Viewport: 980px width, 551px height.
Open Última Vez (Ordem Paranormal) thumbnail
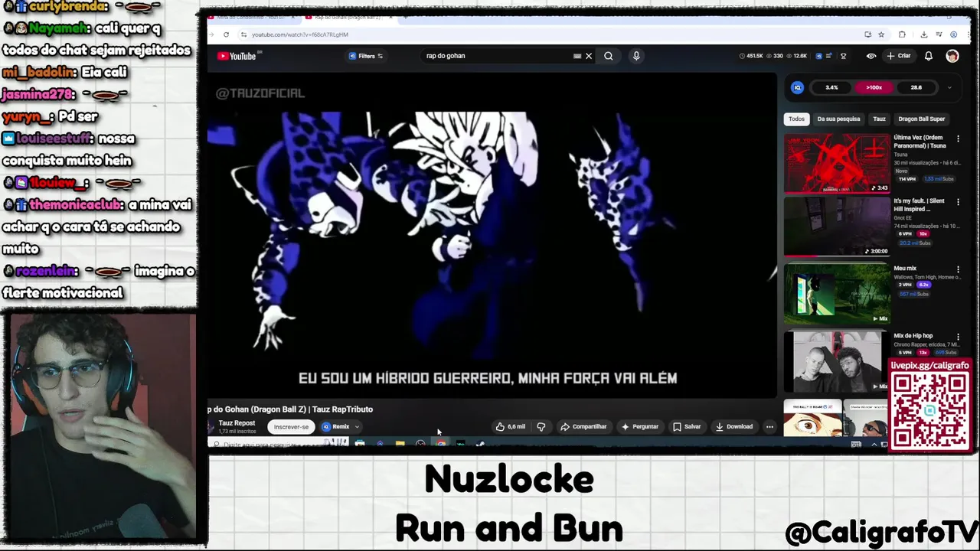(x=837, y=163)
